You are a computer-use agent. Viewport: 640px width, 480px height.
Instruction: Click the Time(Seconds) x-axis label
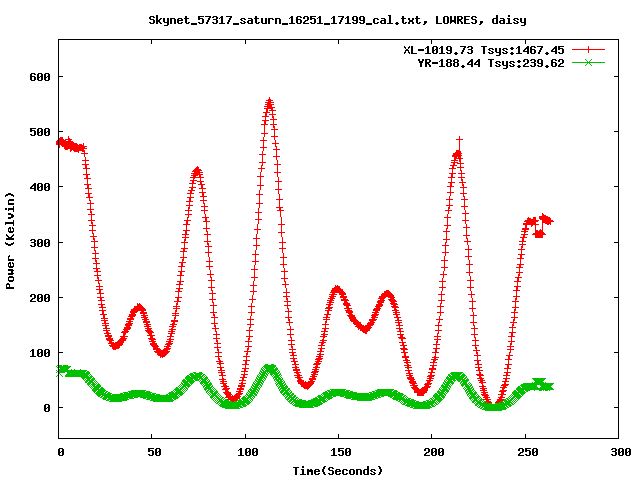coord(338,471)
